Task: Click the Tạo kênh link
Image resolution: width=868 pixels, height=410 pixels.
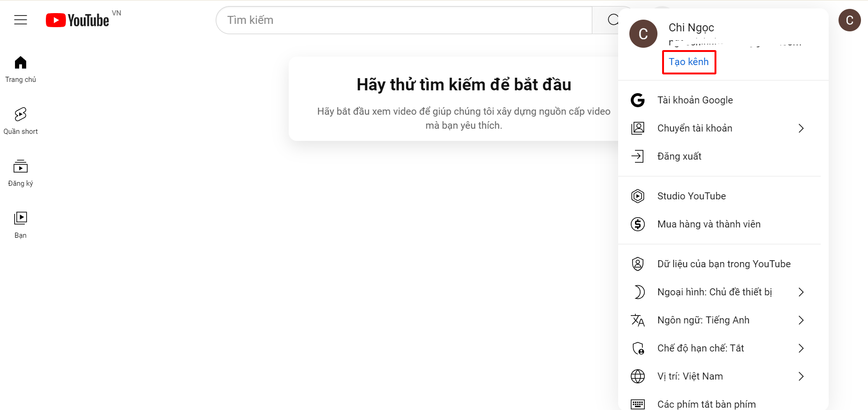Action: [x=689, y=62]
